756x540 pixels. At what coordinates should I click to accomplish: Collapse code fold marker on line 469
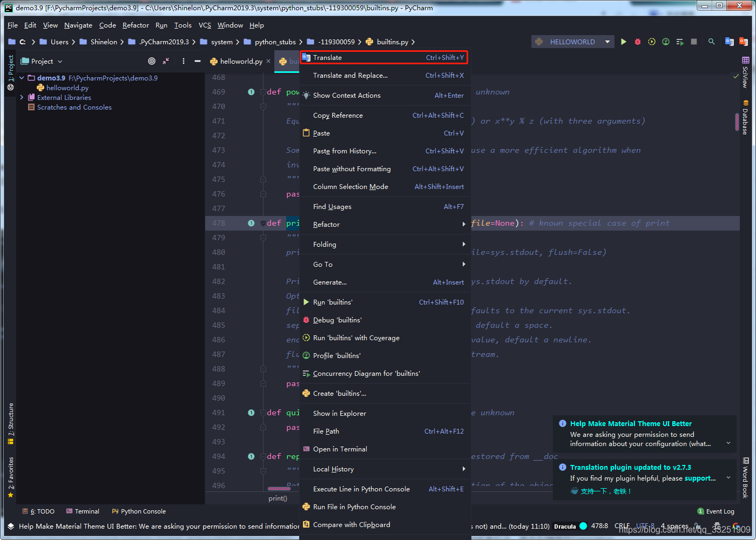coord(263,92)
